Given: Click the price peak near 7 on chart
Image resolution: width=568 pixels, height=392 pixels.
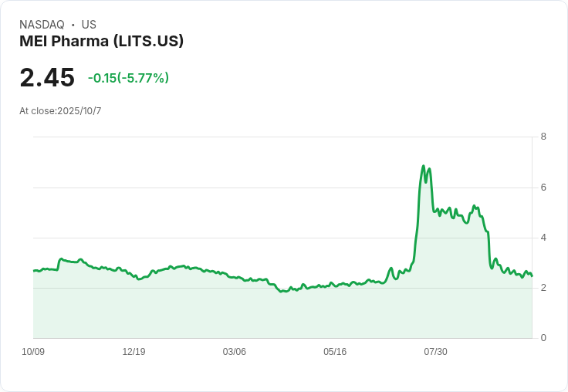Looking at the screenshot, I should coord(423,166).
